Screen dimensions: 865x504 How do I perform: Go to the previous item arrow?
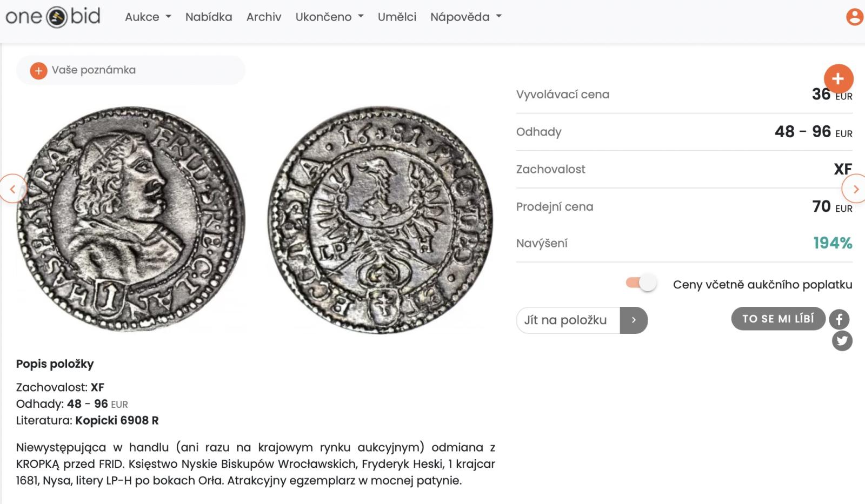pos(12,189)
